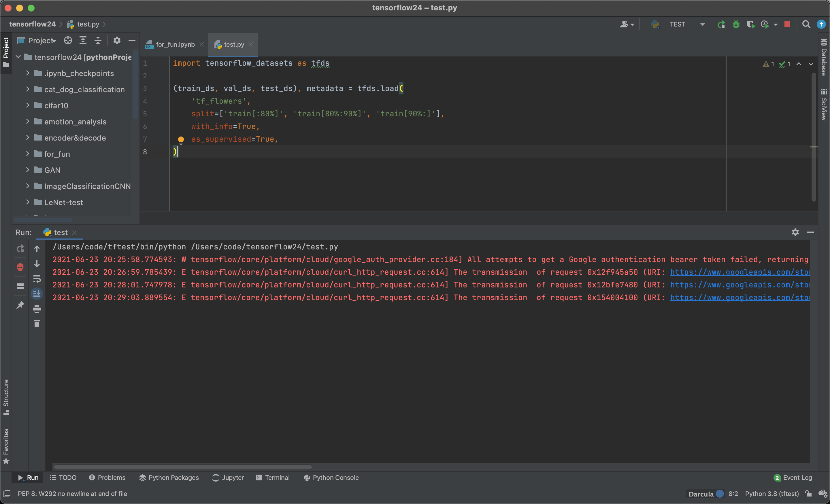
Task: Collapse the tensorflow24 root folder
Action: pos(18,57)
